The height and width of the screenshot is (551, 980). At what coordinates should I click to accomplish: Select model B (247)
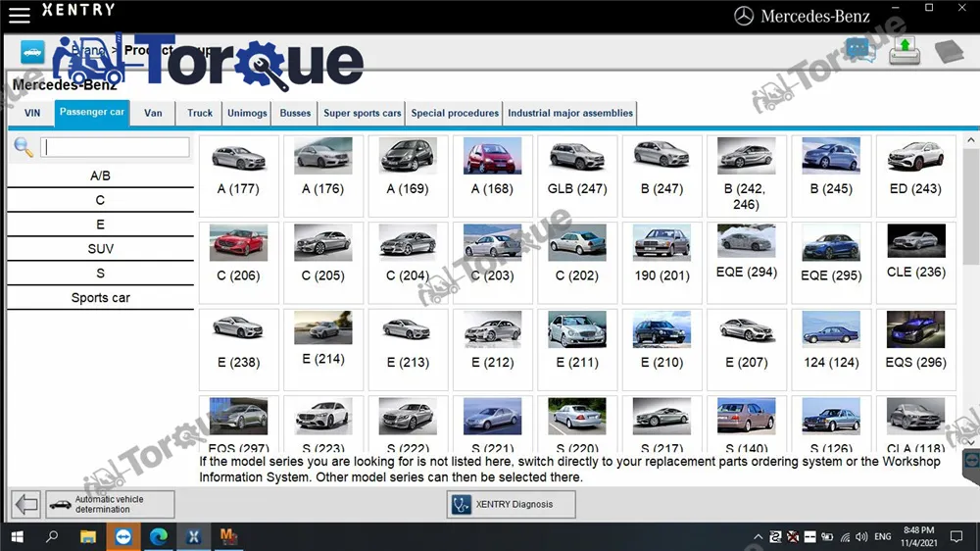click(661, 175)
